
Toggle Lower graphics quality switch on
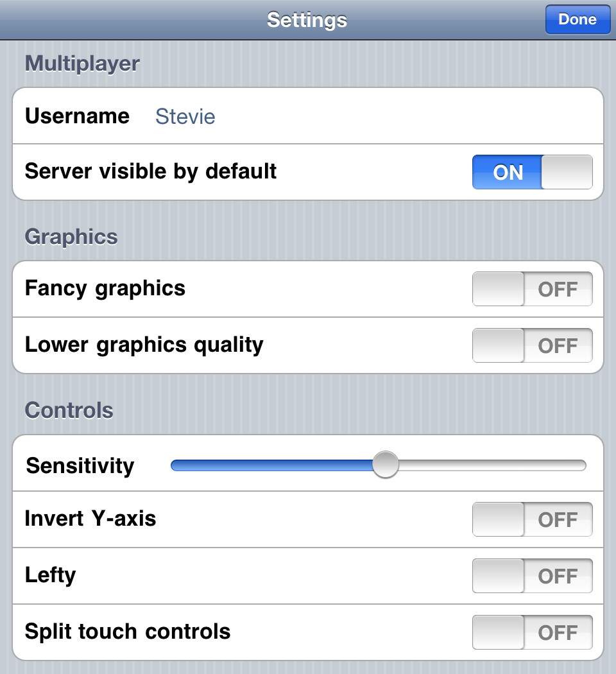532,345
